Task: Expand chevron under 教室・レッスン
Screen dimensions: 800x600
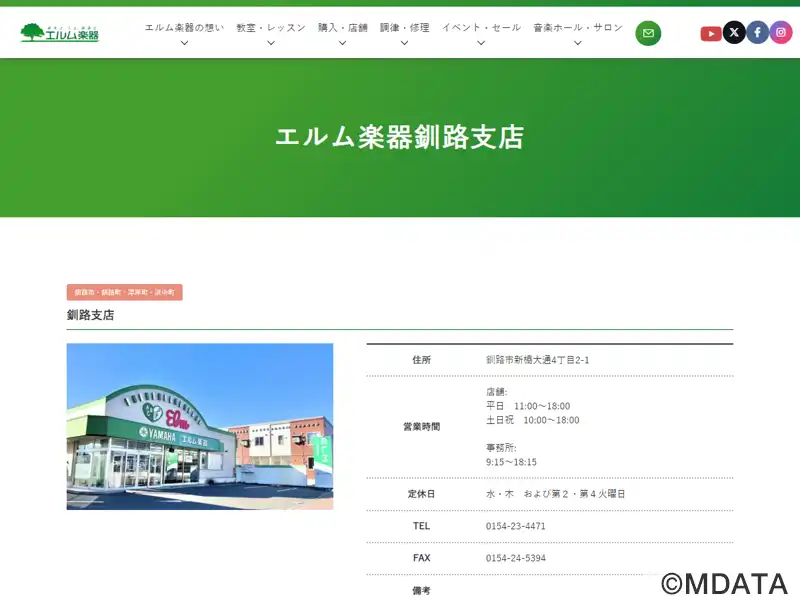Action: 271,43
